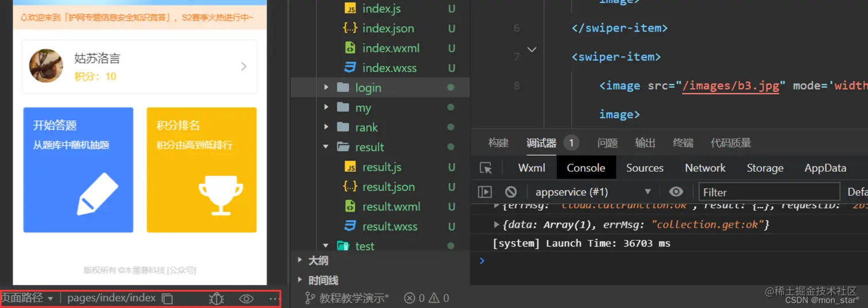Image resolution: width=868 pixels, height=308 pixels.
Task: Click the 教程教学演示* branch name
Action: pyautogui.click(x=354, y=298)
